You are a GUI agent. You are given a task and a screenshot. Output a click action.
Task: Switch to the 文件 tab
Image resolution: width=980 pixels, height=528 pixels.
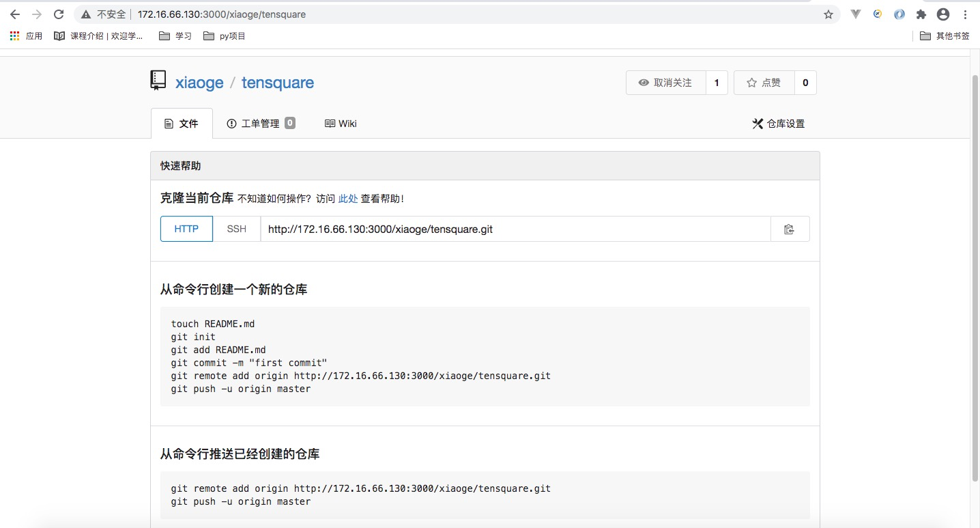click(x=182, y=124)
